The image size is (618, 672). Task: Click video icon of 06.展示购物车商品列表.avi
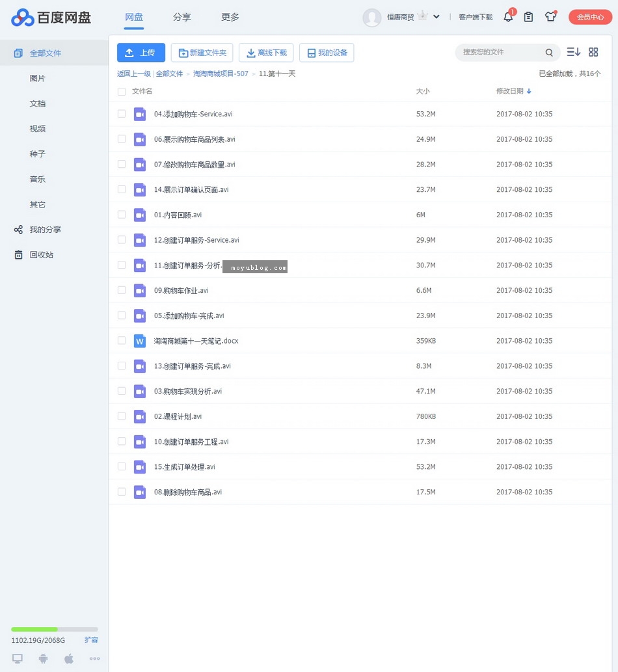[x=140, y=139]
